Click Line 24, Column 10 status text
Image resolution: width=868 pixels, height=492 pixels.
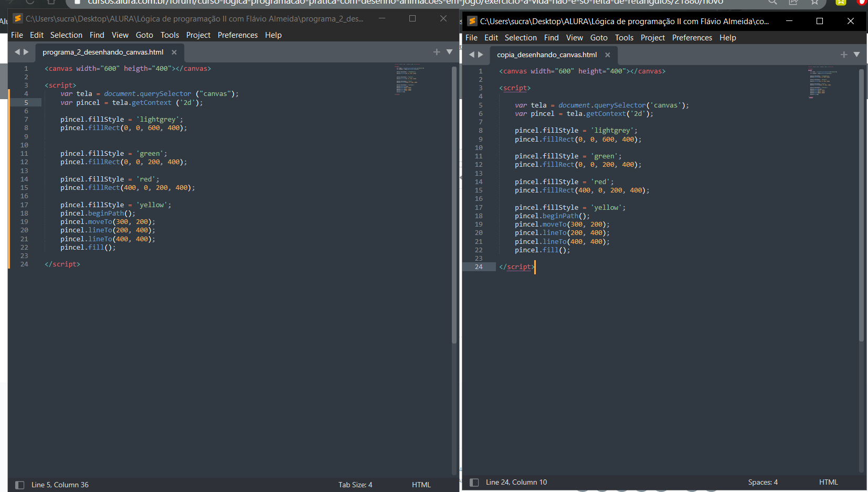click(x=516, y=483)
